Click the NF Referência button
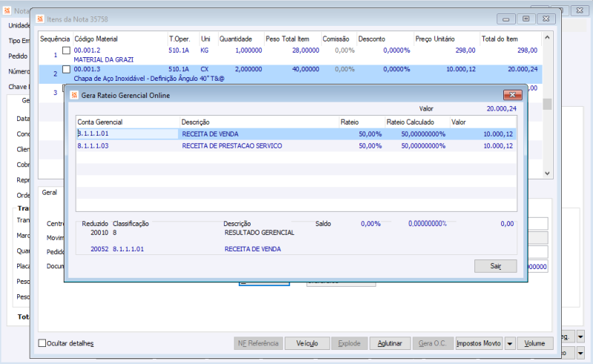Screen dimensions: 593x364 (258, 343)
